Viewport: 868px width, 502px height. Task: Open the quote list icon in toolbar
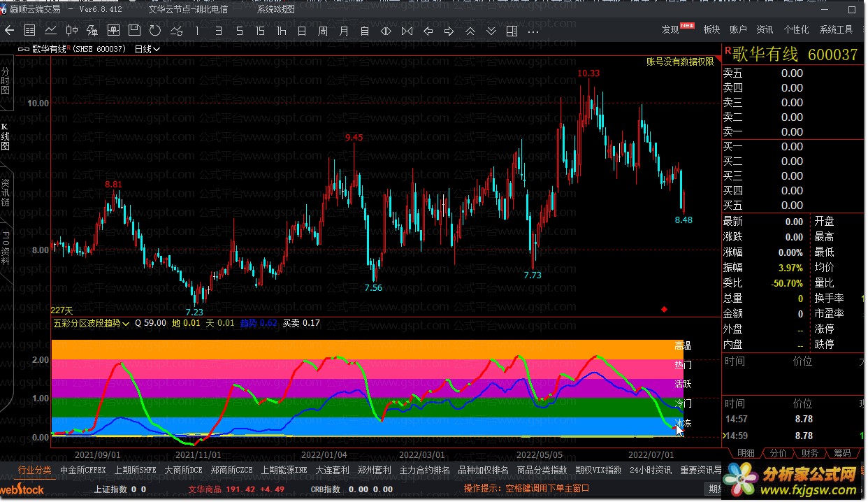click(x=29, y=31)
